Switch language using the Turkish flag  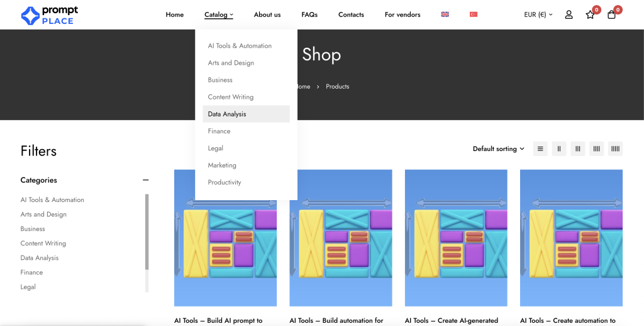pos(474,14)
